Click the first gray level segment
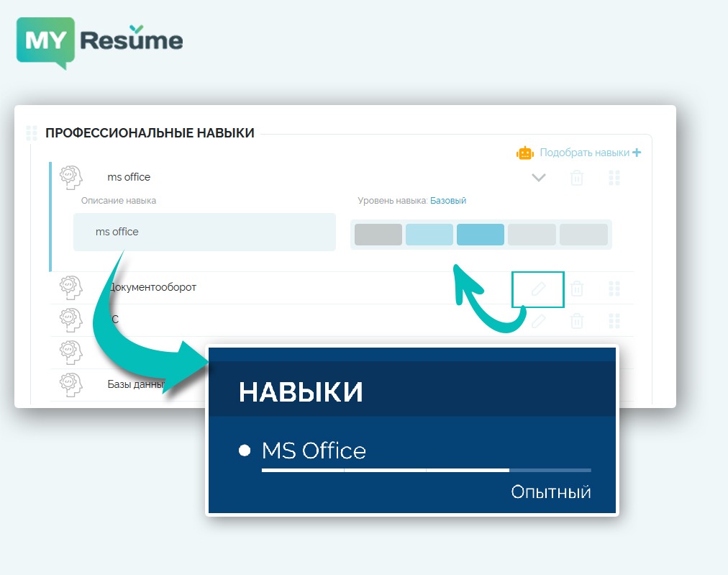This screenshot has height=575, width=728. tap(378, 234)
